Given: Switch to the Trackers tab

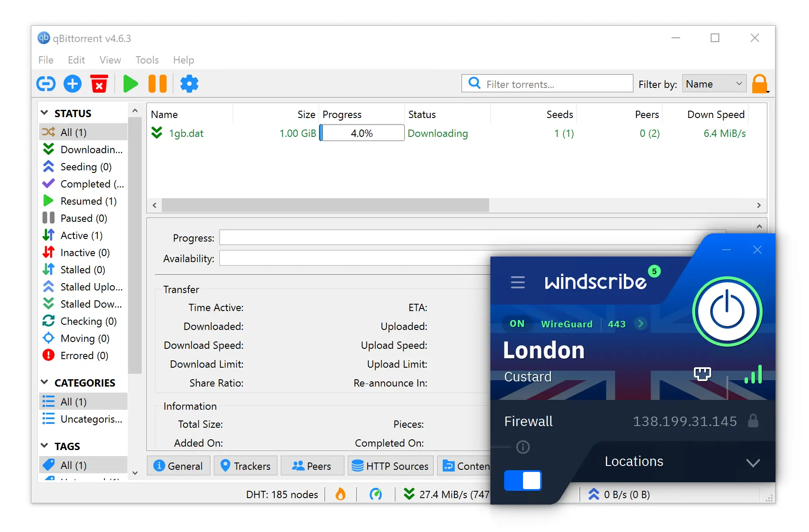Looking at the screenshot, I should [x=245, y=465].
